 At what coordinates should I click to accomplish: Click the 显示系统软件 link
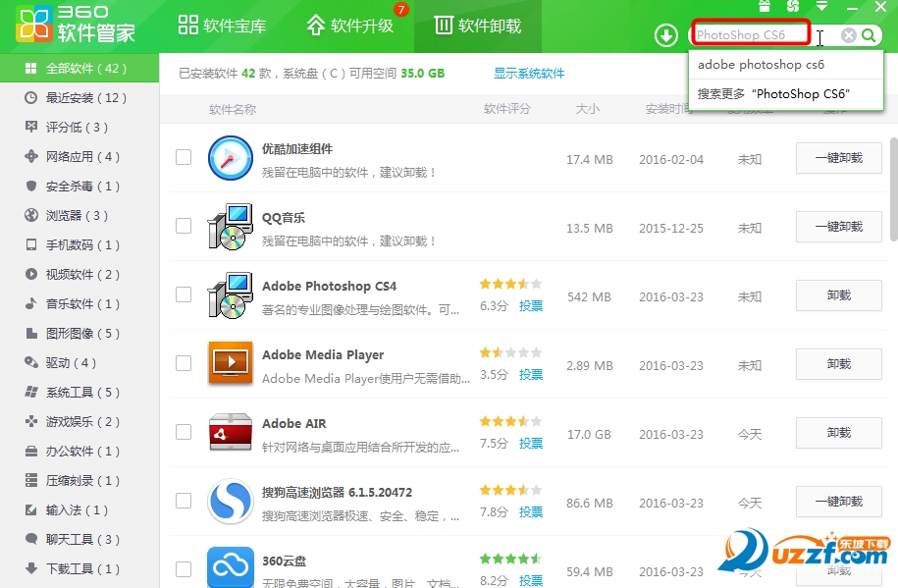(x=529, y=74)
